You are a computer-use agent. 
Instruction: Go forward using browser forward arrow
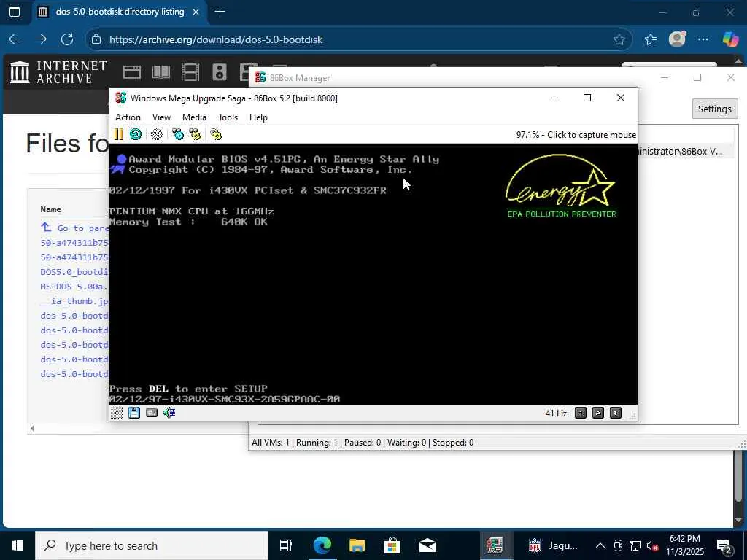(x=41, y=39)
